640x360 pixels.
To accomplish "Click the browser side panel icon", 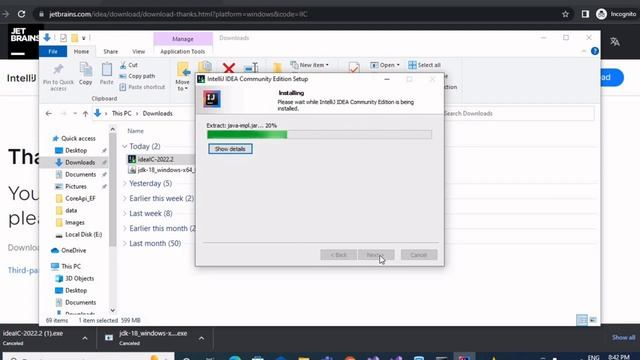I will (x=585, y=14).
